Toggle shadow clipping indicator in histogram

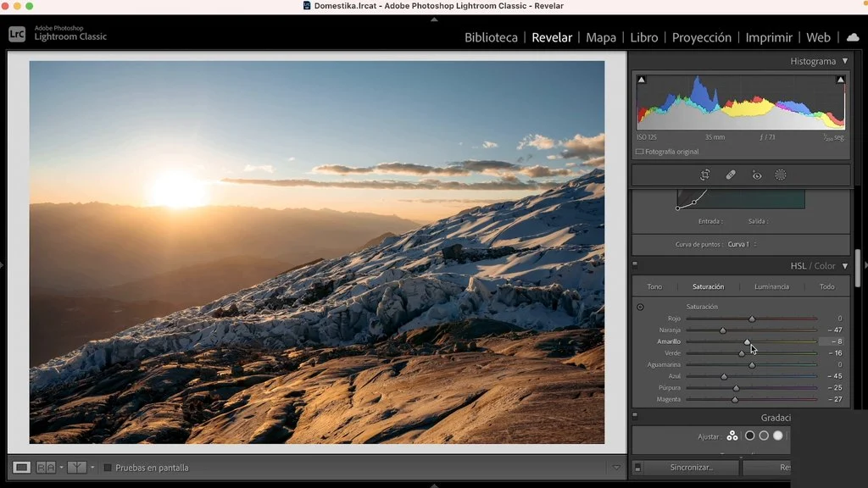coord(641,80)
